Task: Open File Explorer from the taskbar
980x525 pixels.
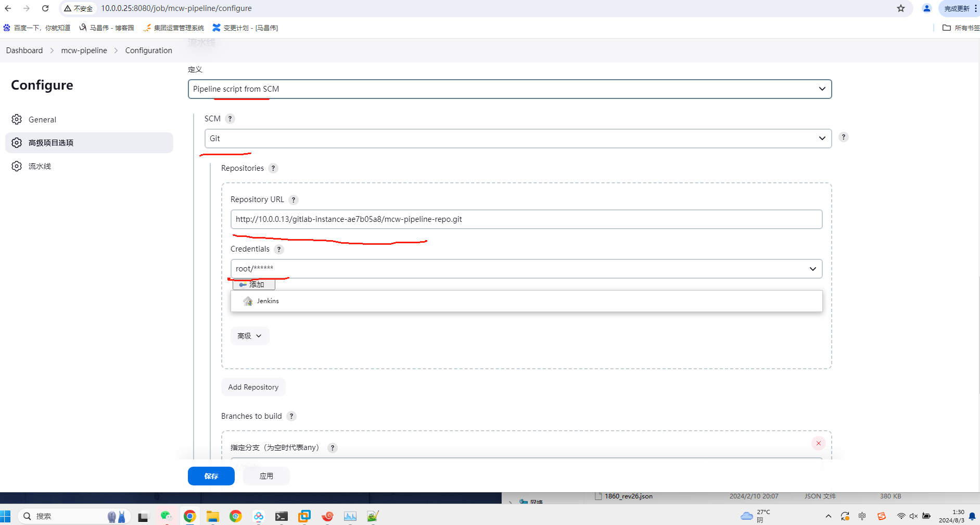Action: [x=212, y=516]
